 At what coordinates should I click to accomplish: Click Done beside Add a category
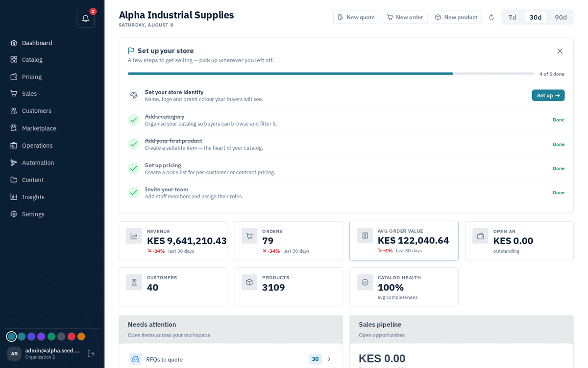coord(559,120)
